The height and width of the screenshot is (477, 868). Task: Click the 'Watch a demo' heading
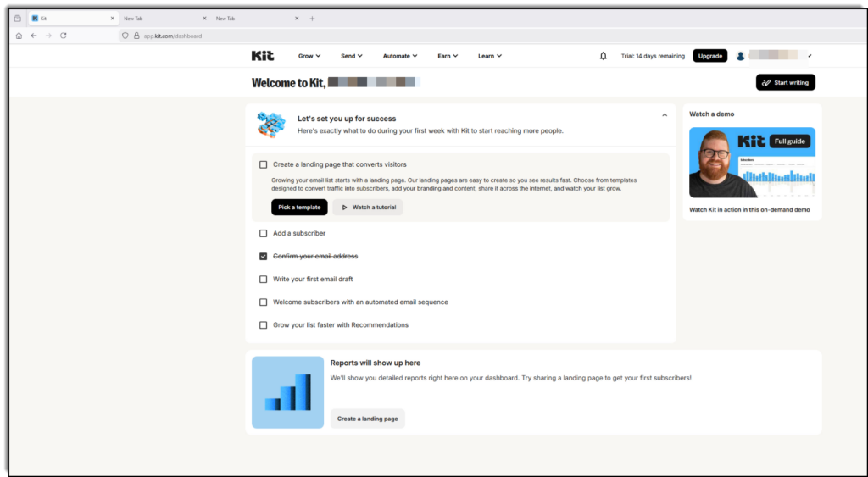tap(712, 114)
